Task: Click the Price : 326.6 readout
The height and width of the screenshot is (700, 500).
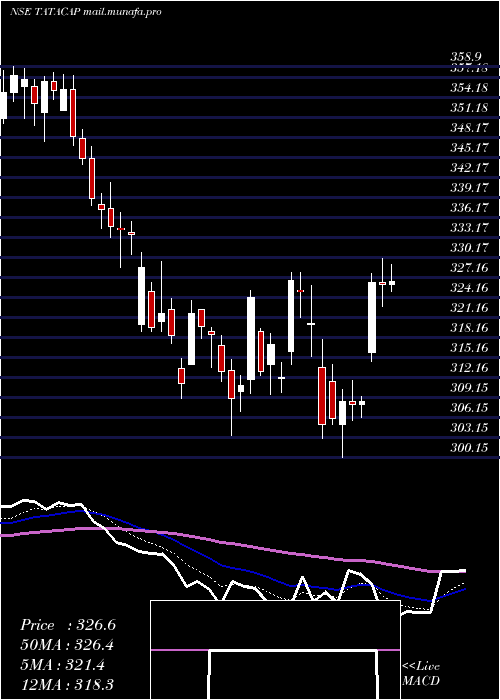Action: point(68,625)
